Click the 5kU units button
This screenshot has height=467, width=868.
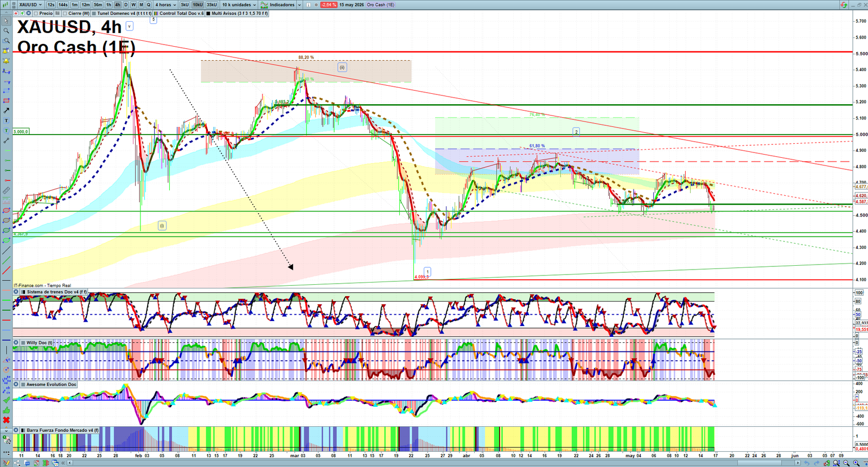pyautogui.click(x=184, y=4)
